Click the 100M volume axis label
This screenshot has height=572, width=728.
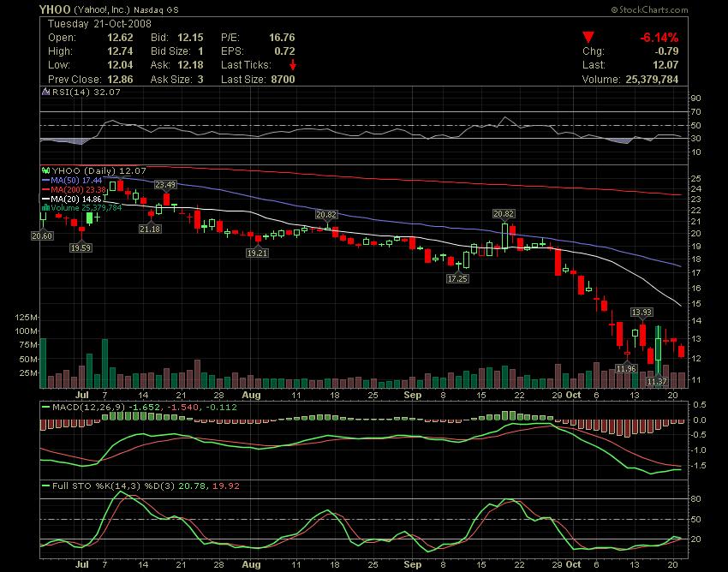tap(27, 331)
